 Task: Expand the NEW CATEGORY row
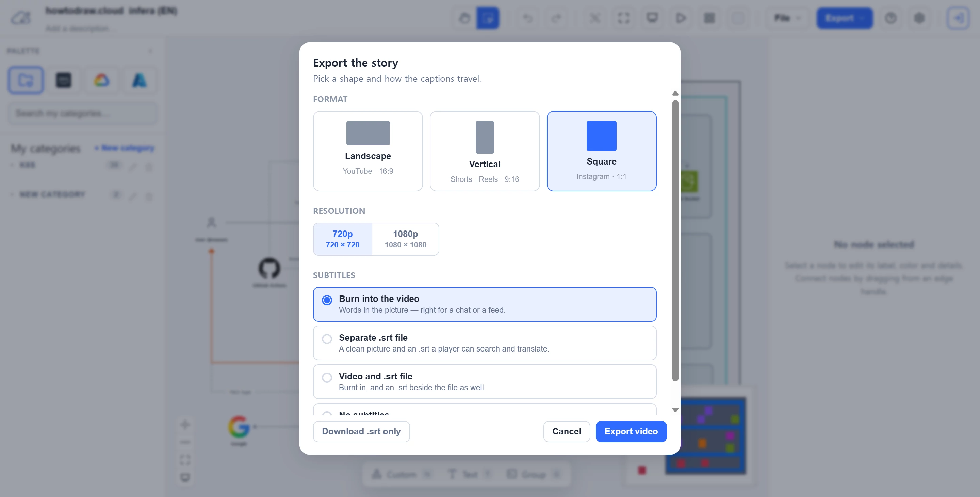(x=12, y=194)
